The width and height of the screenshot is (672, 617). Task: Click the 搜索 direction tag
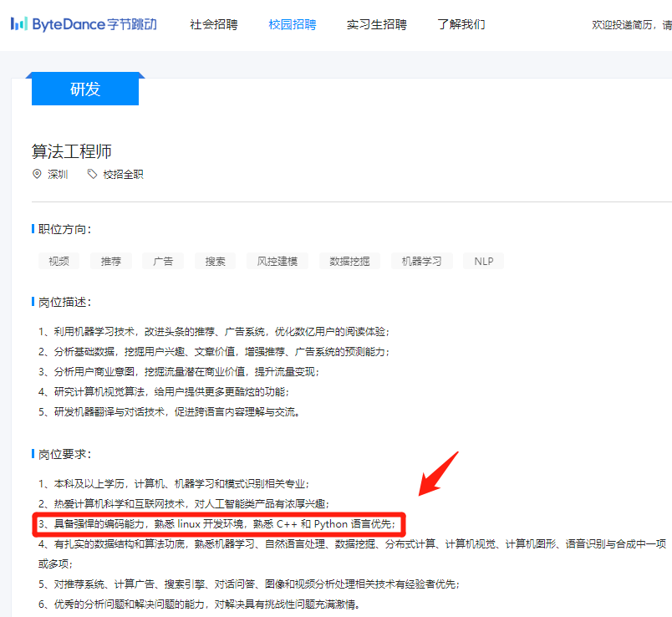(x=215, y=261)
